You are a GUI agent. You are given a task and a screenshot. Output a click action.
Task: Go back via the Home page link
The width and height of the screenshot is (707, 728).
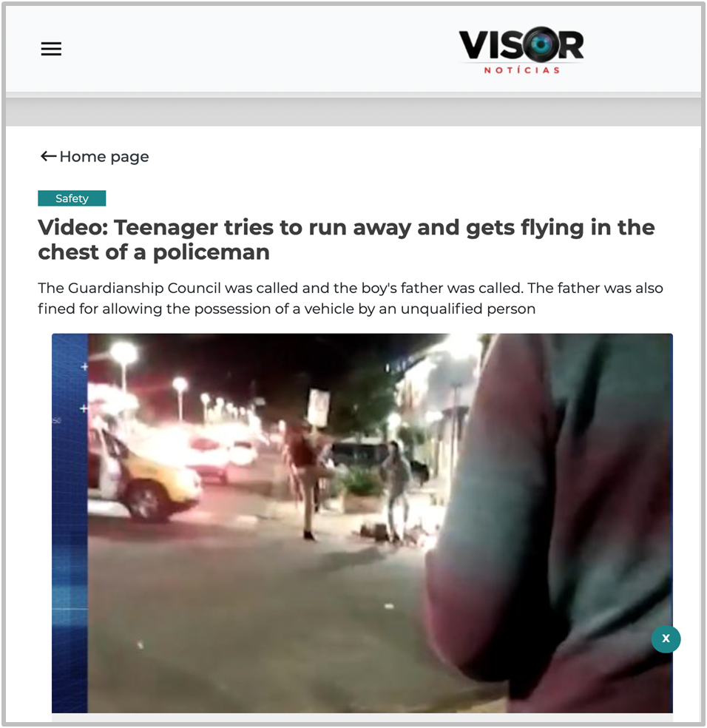click(104, 157)
